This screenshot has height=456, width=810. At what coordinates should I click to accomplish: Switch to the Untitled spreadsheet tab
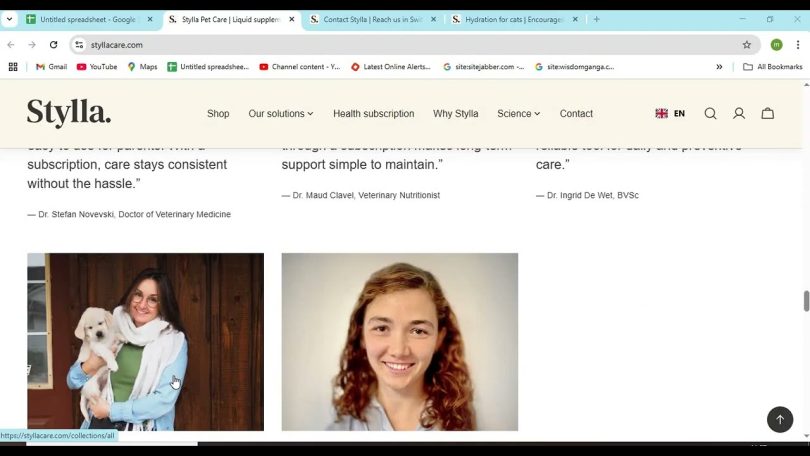89,19
